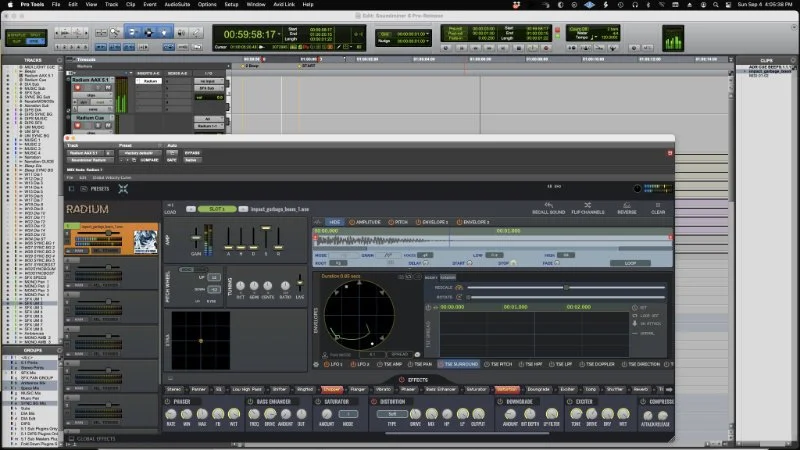Select the Reverb effect chip
The height and width of the screenshot is (450, 800).
point(641,389)
